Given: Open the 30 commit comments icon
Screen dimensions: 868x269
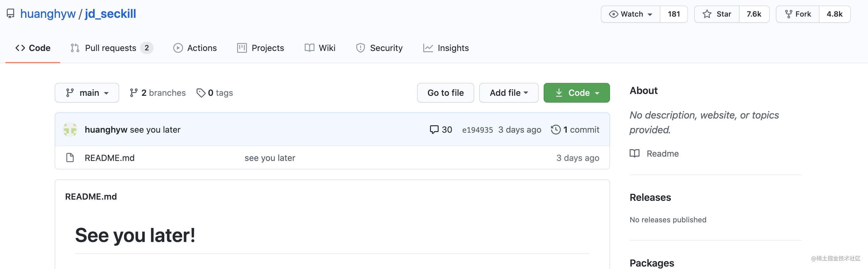Looking at the screenshot, I should 441,130.
